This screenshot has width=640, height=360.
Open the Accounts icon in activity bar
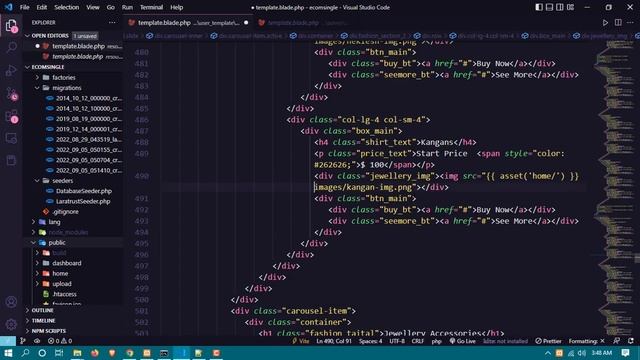pyautogui.click(x=11, y=302)
